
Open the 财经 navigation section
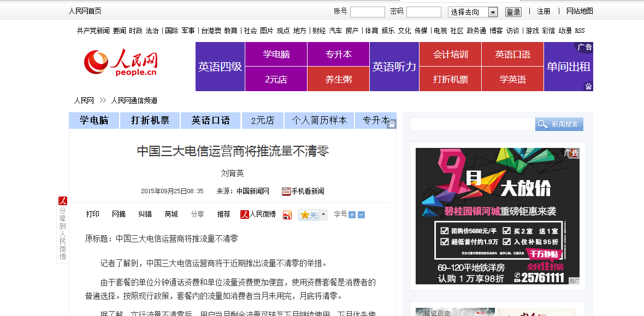point(319,31)
